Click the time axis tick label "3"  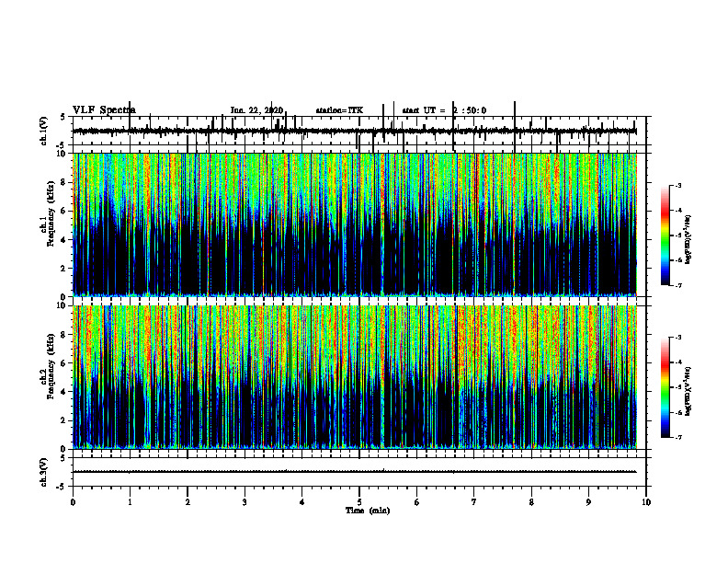pyautogui.click(x=245, y=502)
